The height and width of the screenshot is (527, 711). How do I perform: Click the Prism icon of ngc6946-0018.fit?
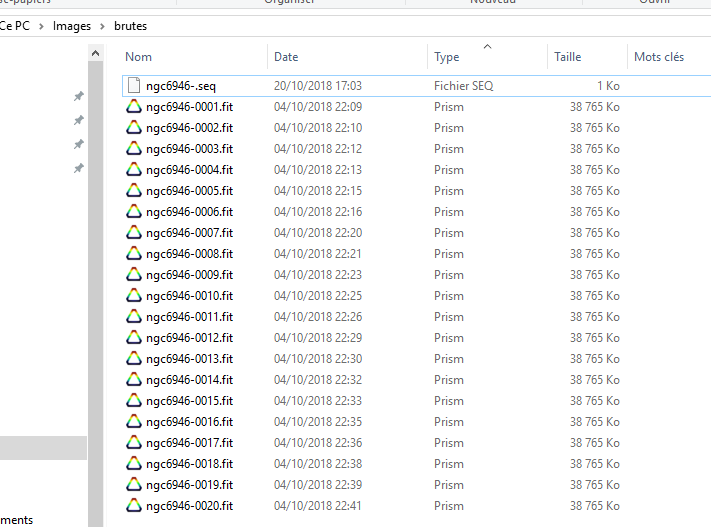(x=134, y=464)
